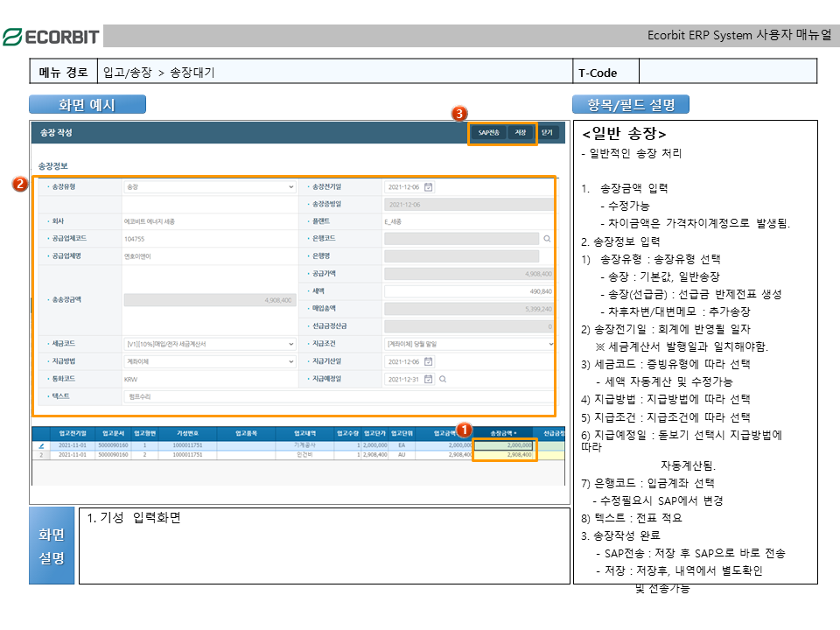Click pencil edit icon in first grid row
The width and height of the screenshot is (840, 630).
click(40, 445)
